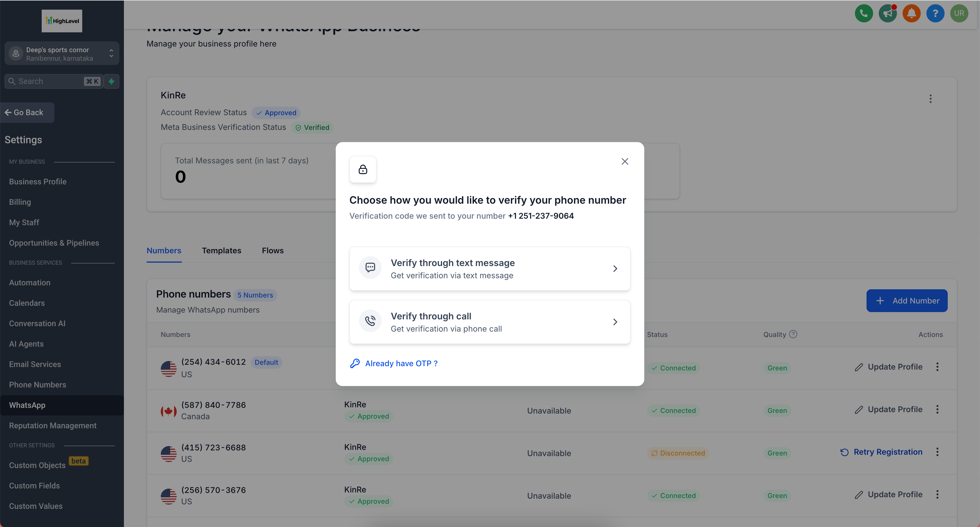Open Custom Fields settings
This screenshot has height=527, width=980.
click(34, 486)
